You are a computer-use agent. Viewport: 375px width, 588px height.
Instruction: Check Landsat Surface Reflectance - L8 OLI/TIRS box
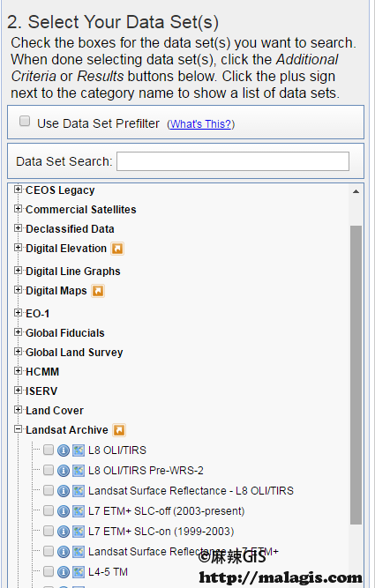tap(49, 490)
